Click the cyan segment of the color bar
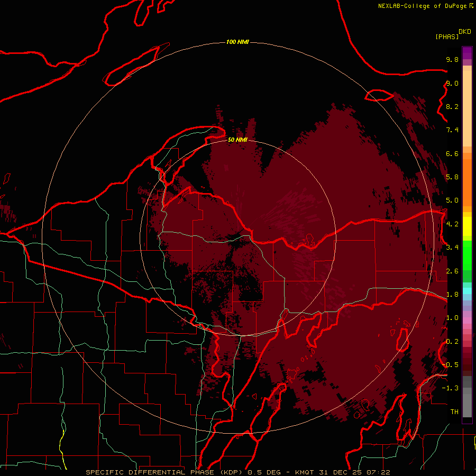This screenshot has height=476, width=476. click(x=467, y=291)
